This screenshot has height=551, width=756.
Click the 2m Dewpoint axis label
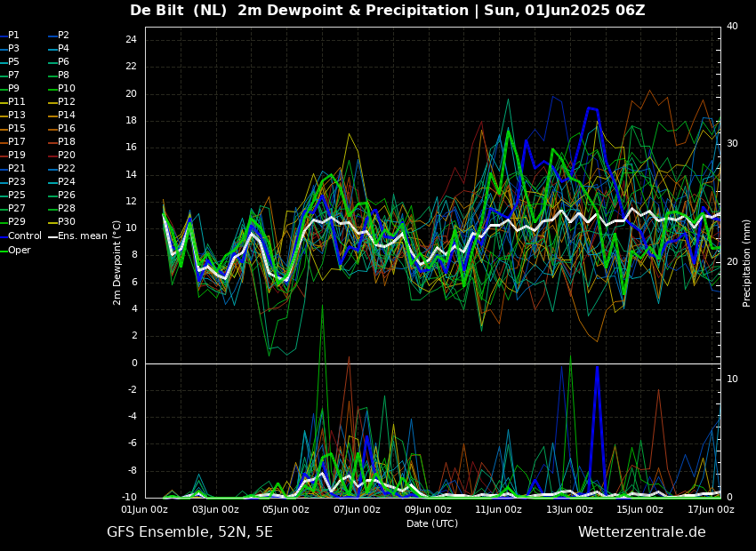(x=117, y=262)
